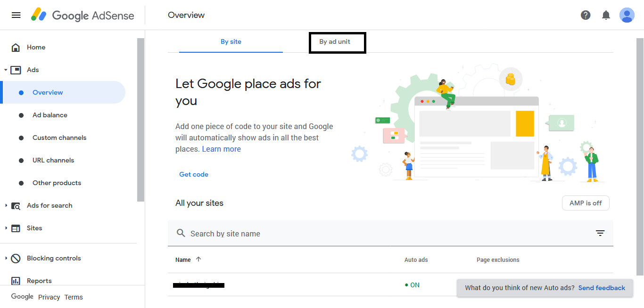Expand the Ads for search section
Screen dimensions: 644x308
tap(6, 206)
